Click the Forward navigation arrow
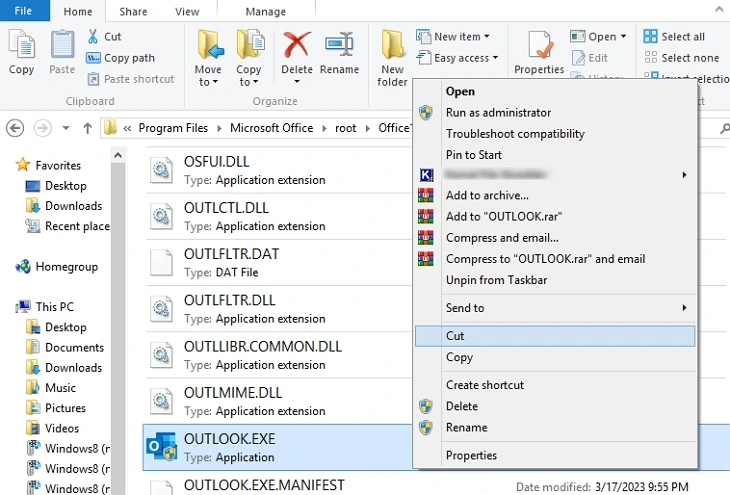This screenshot has height=495, width=730. coord(42,128)
